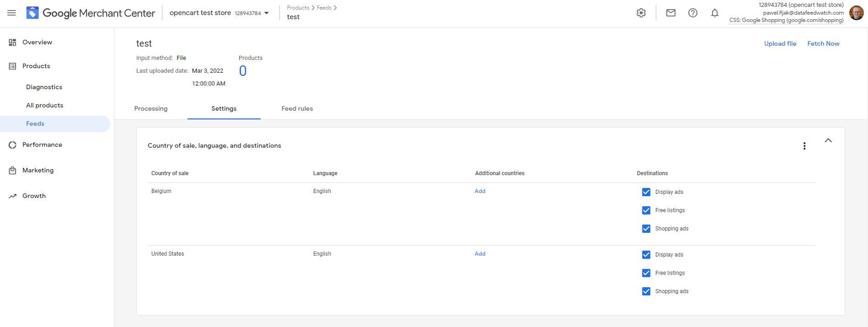Collapse the country of sale settings card
The width and height of the screenshot is (868, 327).
tap(828, 140)
